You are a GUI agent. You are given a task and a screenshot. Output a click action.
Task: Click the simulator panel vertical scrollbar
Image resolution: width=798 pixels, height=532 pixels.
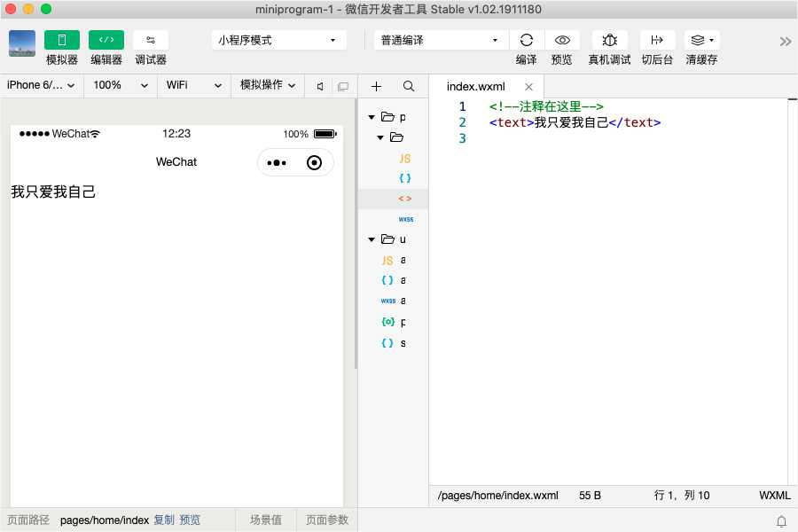pos(356,234)
